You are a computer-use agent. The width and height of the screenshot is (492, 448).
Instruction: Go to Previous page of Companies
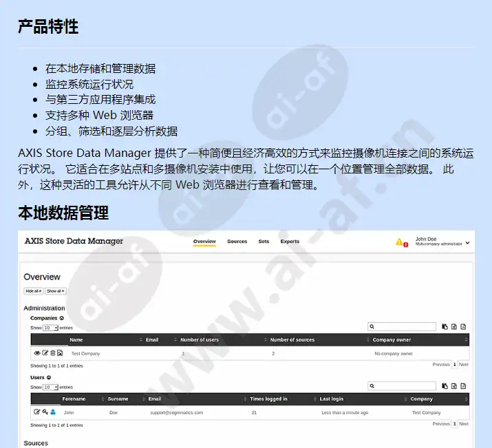[441, 364]
